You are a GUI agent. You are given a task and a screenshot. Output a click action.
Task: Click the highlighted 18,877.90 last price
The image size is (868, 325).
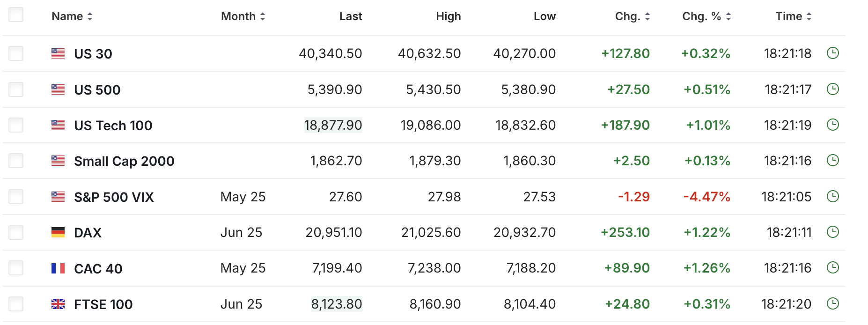pyautogui.click(x=333, y=125)
